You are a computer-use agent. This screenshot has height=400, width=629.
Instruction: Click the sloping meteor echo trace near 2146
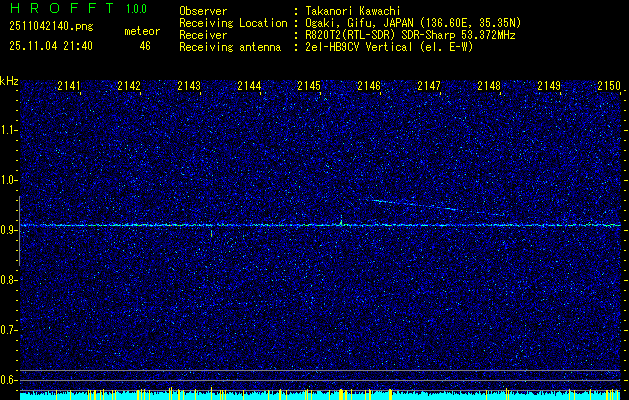(x=437, y=207)
